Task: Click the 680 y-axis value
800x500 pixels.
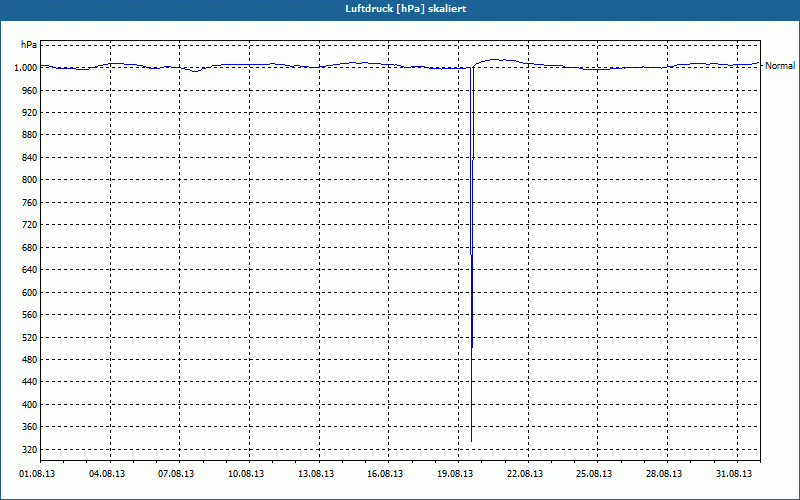Action: [29, 247]
